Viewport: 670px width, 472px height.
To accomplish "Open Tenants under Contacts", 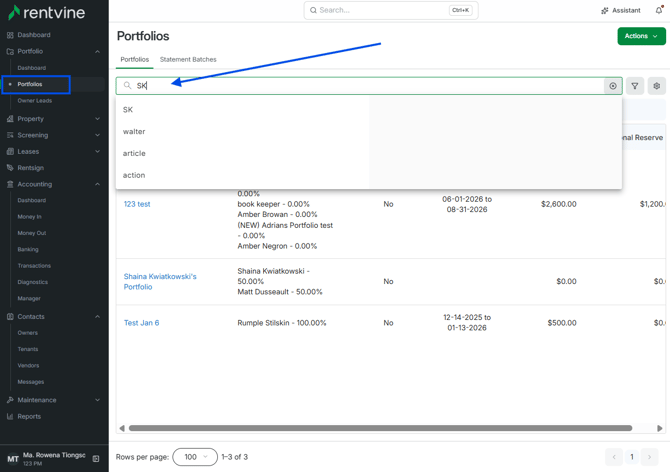I will click(28, 349).
